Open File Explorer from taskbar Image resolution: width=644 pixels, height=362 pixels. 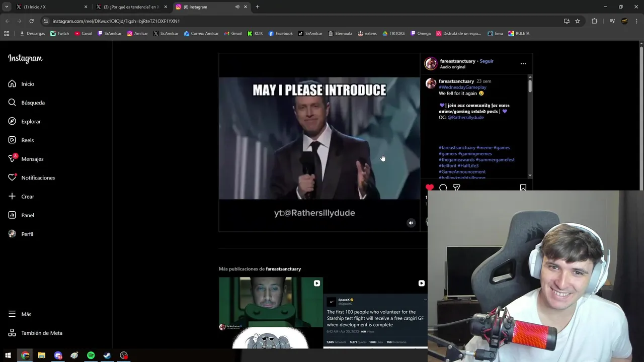[42, 355]
